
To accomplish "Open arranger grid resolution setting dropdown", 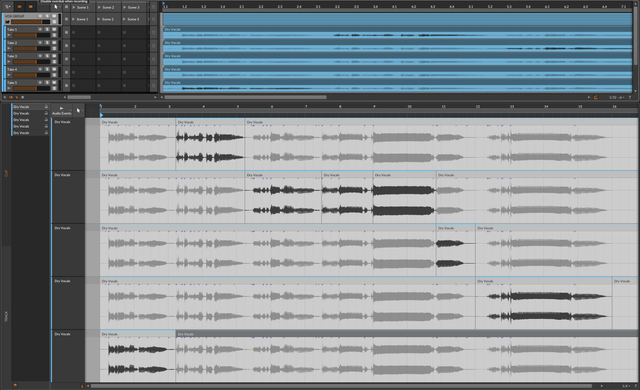I will (617, 98).
